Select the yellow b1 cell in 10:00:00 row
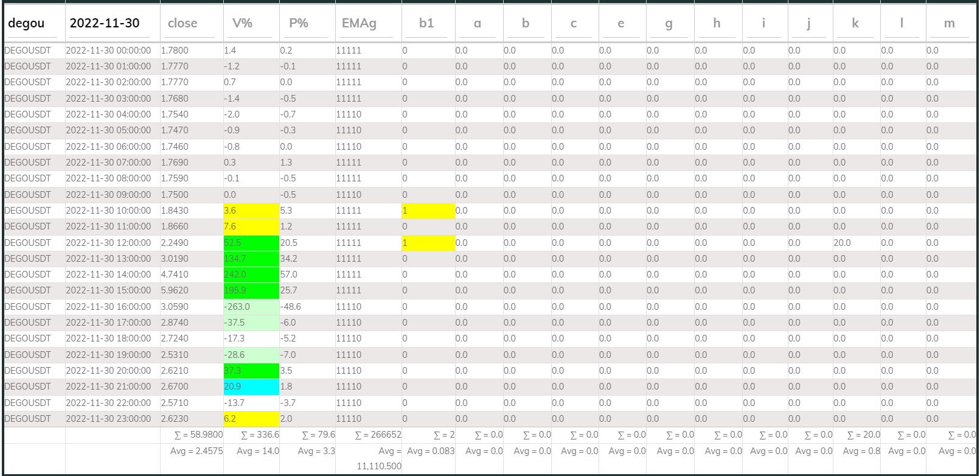 coord(428,211)
